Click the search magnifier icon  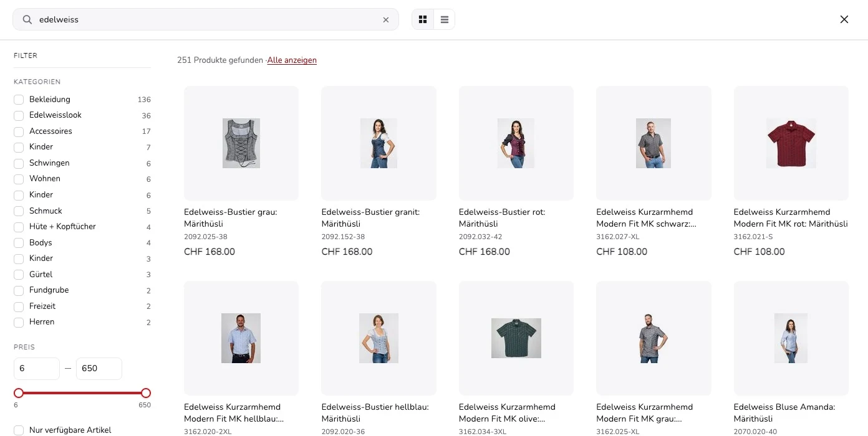click(27, 19)
